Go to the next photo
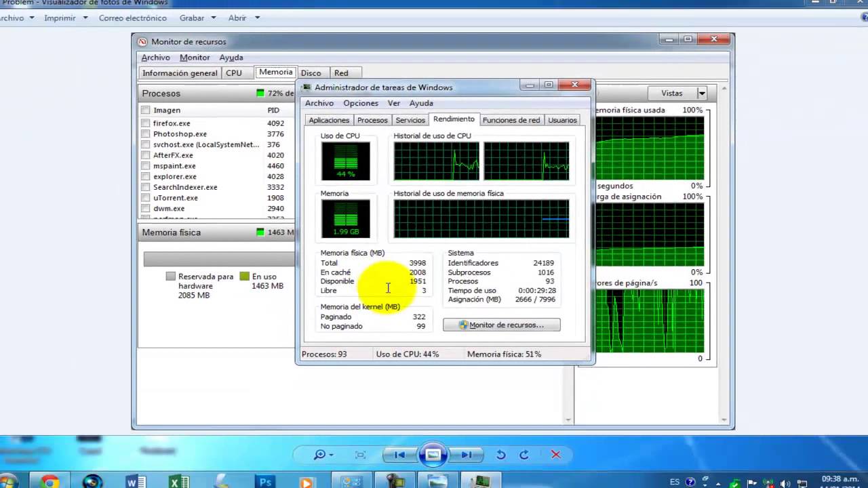The width and height of the screenshot is (868, 488). click(467, 455)
